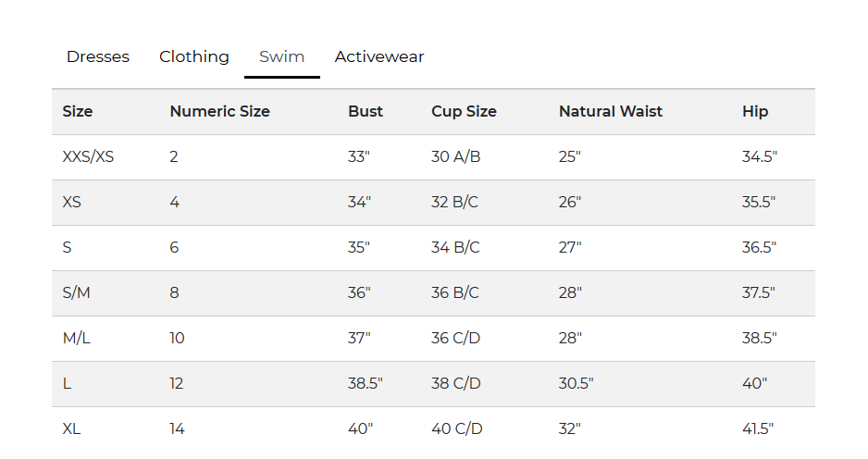The image size is (868, 459).
Task: Click the XS size row label
Action: [x=71, y=202]
